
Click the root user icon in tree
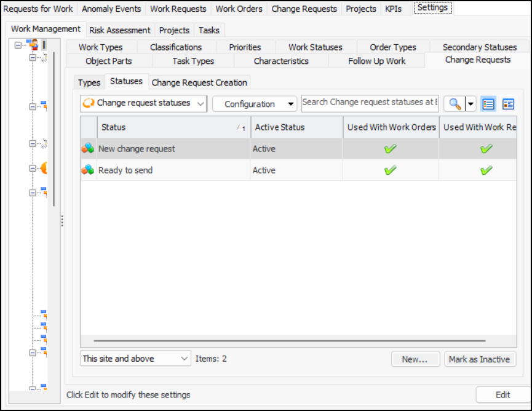(33, 44)
